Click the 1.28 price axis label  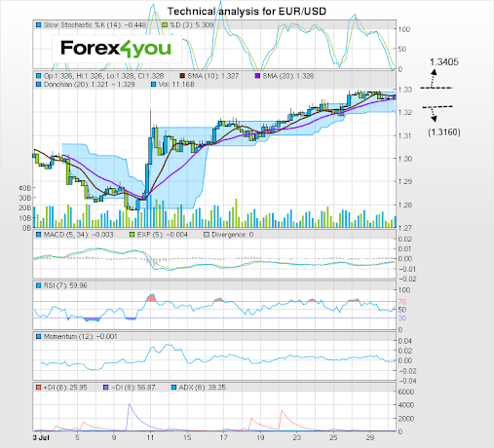pyautogui.click(x=405, y=205)
